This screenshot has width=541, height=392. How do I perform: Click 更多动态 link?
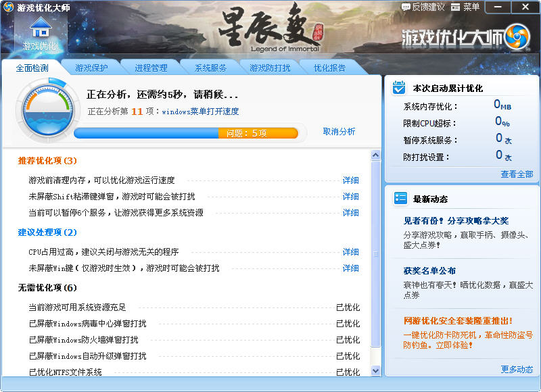coord(517,369)
